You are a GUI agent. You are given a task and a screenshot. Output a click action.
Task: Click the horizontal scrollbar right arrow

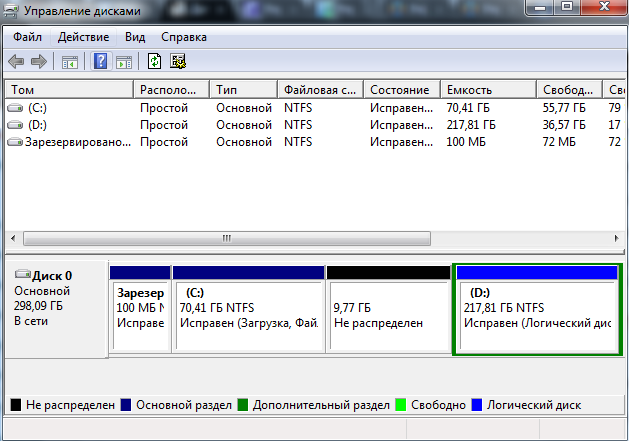[x=619, y=240]
